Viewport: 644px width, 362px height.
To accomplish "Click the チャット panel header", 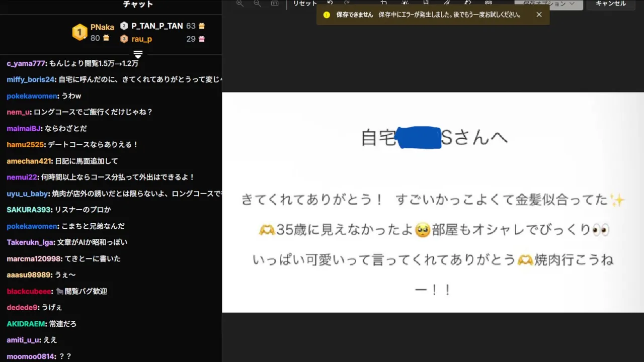I will coord(138,4).
